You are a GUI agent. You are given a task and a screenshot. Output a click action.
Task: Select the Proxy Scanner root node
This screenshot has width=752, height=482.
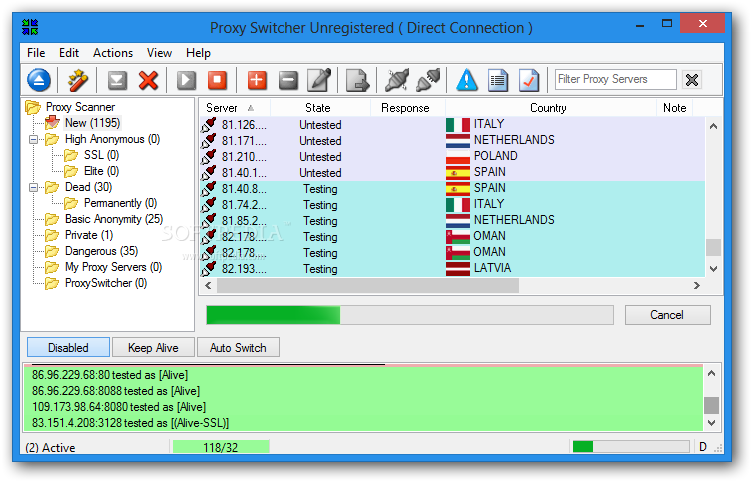[x=80, y=107]
